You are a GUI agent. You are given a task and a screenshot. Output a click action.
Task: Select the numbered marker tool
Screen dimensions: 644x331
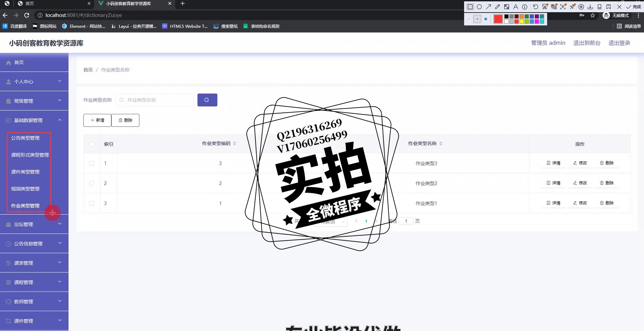[x=525, y=7]
